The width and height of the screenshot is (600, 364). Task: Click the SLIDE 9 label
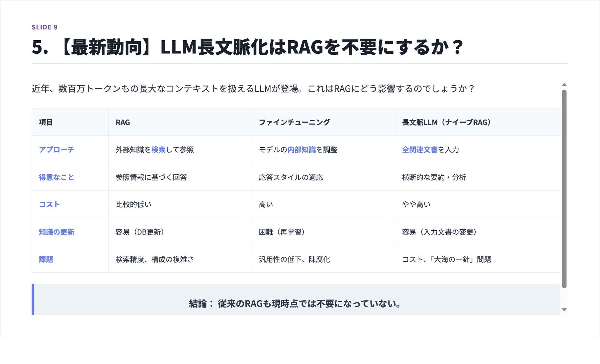click(45, 27)
